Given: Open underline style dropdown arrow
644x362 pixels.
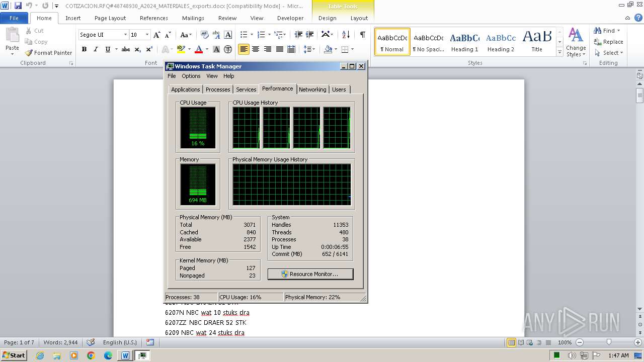Looking at the screenshot, I should (116, 49).
